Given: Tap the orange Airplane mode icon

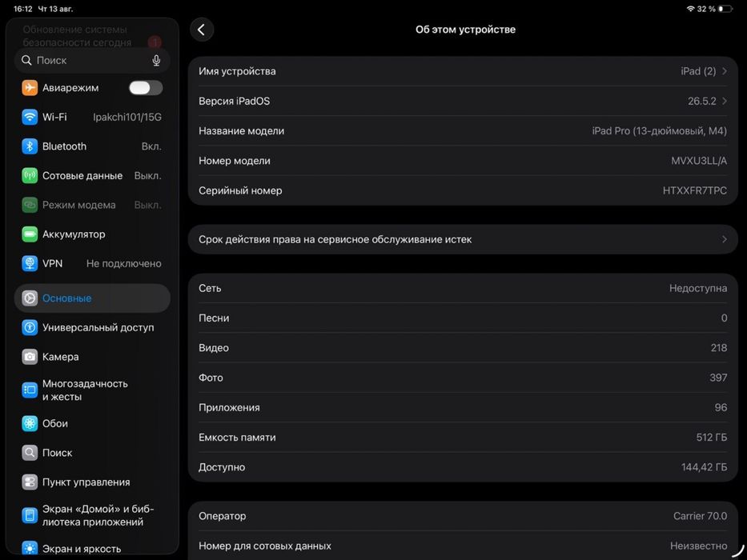Looking at the screenshot, I should click(30, 88).
